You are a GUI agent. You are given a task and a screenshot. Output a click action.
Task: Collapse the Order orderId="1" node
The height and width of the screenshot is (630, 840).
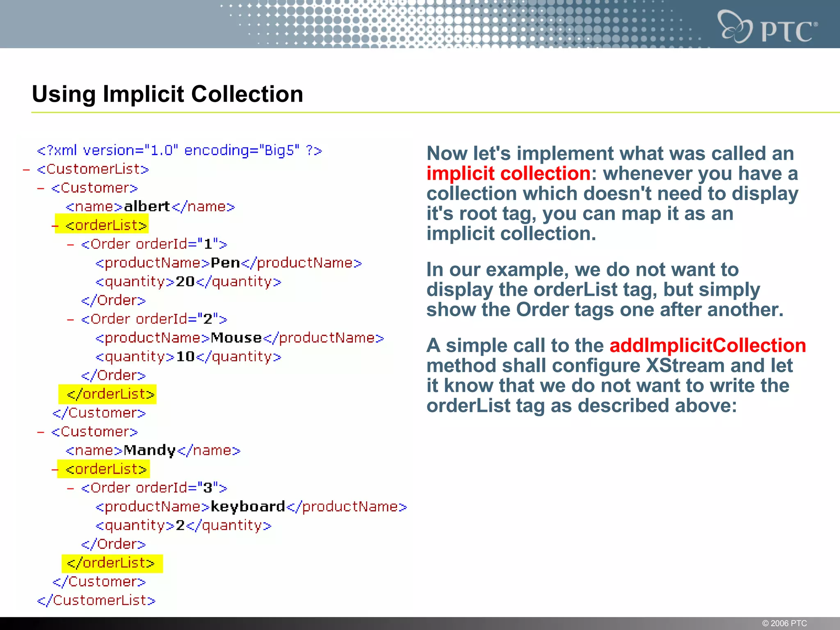coord(71,244)
